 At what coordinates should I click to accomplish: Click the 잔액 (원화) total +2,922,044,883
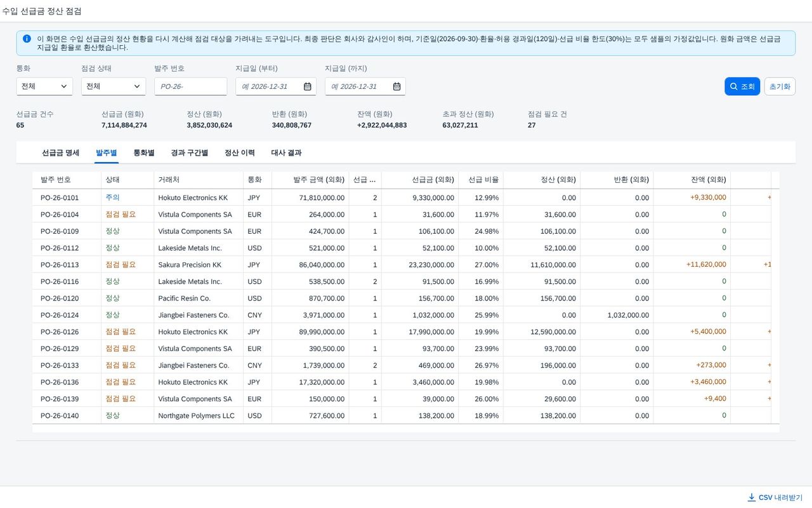click(382, 125)
